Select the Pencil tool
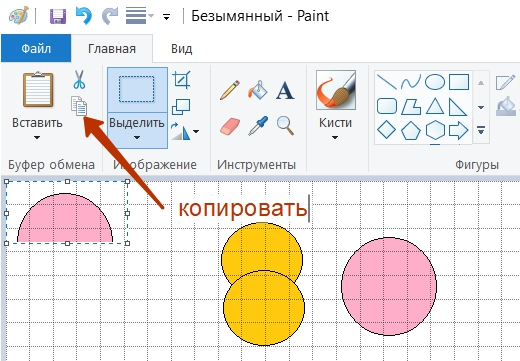 click(x=230, y=90)
